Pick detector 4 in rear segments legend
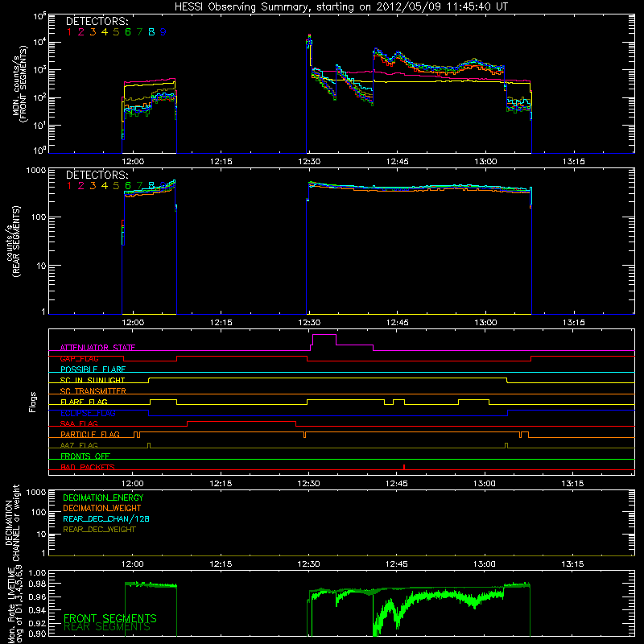Image resolution: width=644 pixels, height=644 pixels. 105,186
